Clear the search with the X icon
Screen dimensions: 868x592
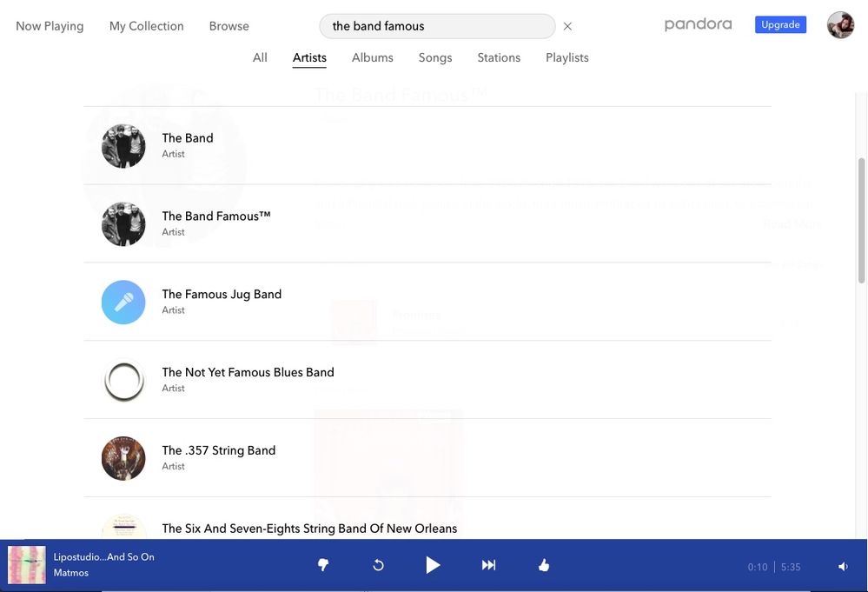567,26
